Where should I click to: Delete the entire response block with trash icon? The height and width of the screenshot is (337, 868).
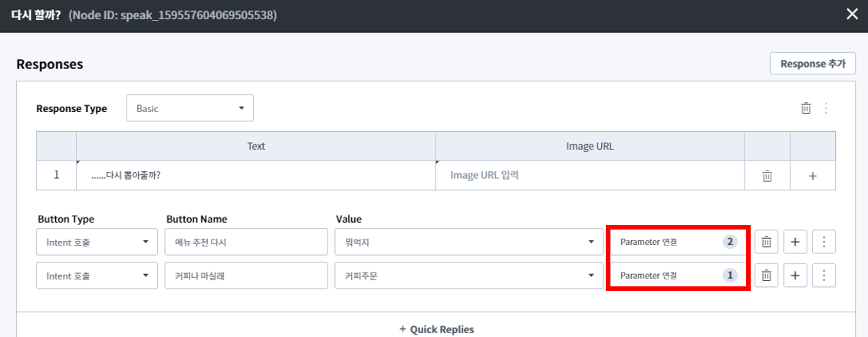806,108
